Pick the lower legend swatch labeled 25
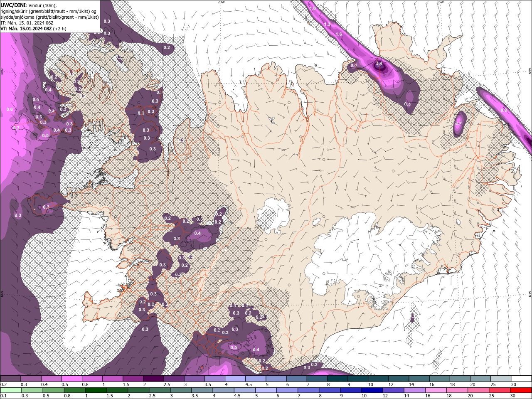 500,390
